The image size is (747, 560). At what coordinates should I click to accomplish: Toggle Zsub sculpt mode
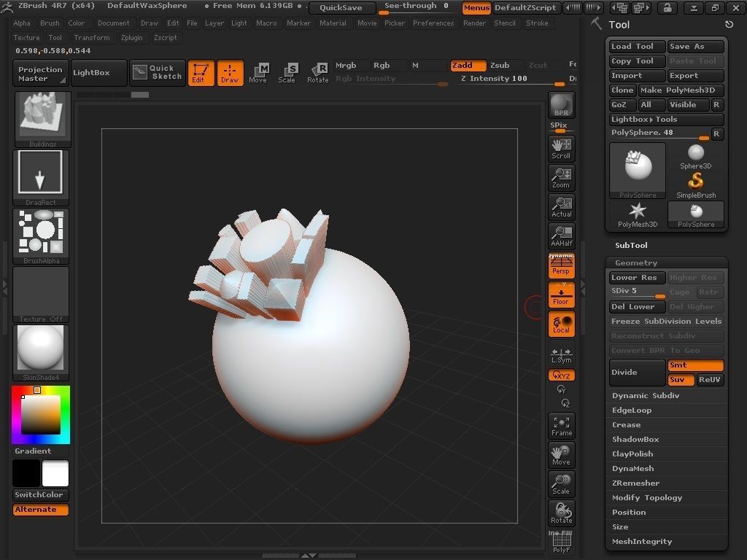(506, 65)
